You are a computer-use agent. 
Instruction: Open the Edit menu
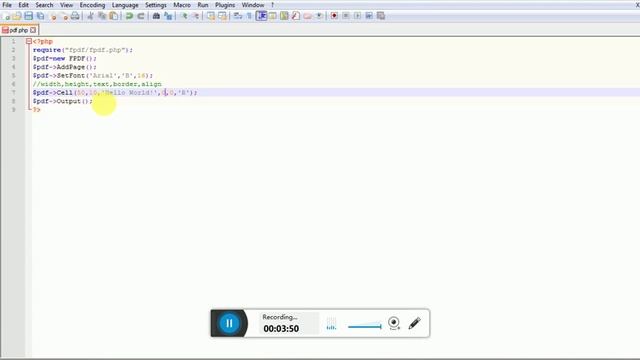point(23,5)
